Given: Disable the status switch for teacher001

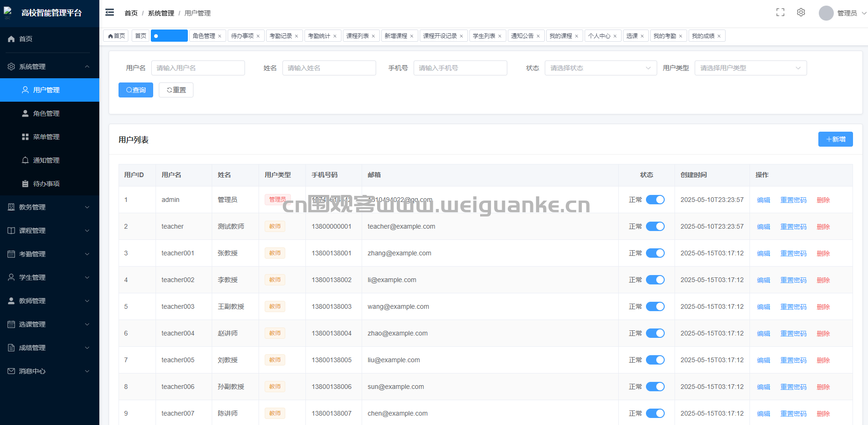Looking at the screenshot, I should tap(655, 253).
